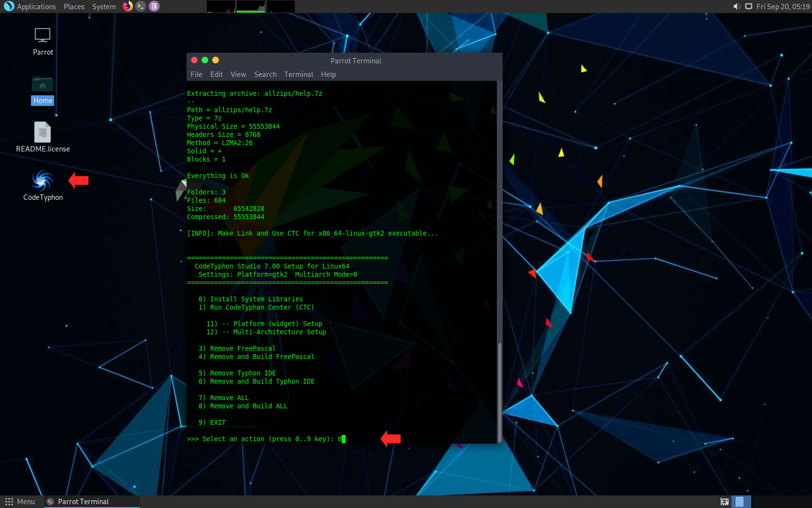Click 'Headers Size = 8768' line
The height and width of the screenshot is (508, 812).
224,134
